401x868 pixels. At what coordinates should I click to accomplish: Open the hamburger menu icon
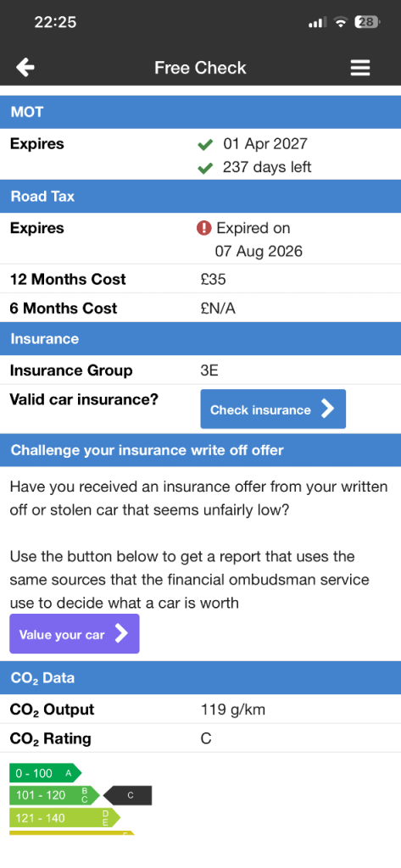[x=360, y=68]
